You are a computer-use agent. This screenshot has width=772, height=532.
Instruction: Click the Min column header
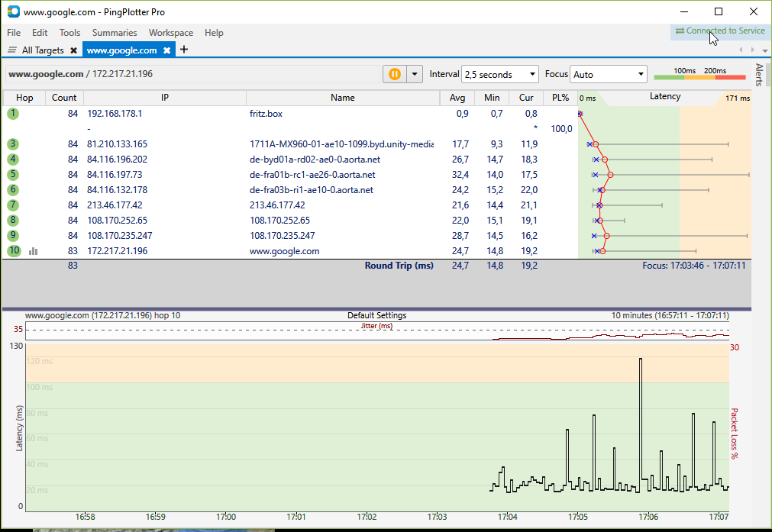[x=491, y=98]
